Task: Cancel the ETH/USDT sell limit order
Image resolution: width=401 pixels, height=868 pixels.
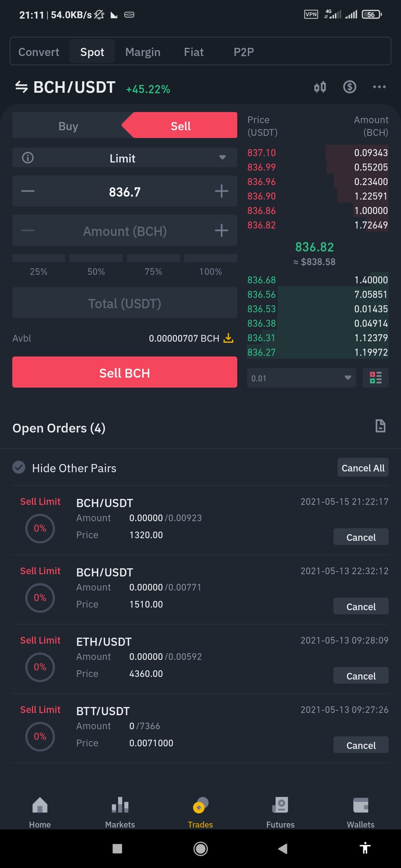Action: tap(361, 675)
